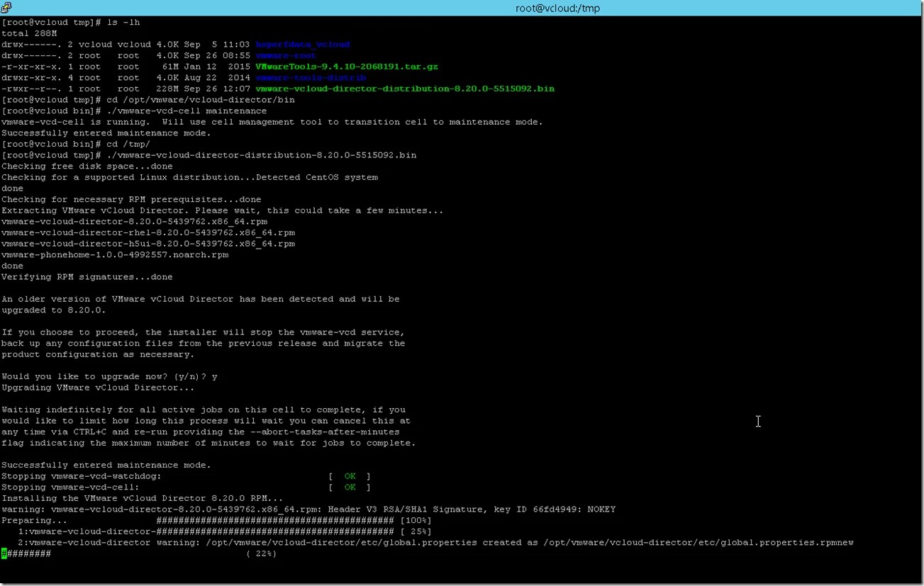Select the green vcloud-director-distribution .bin file name

tap(405, 89)
